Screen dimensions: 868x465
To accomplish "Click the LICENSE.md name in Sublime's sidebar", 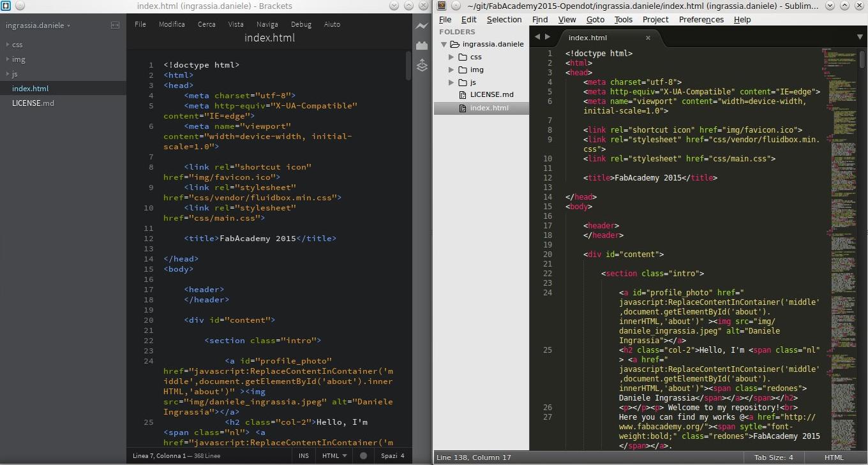I will pos(491,95).
